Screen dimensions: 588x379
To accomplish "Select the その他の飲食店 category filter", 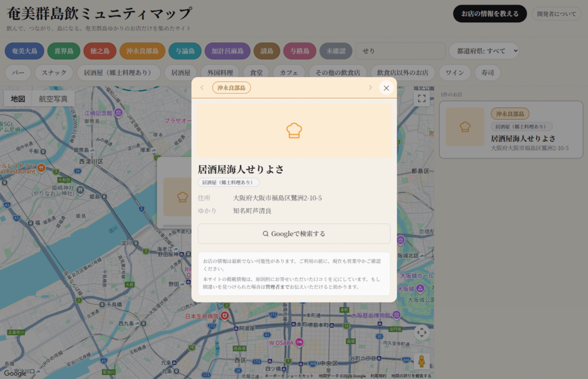I will [338, 73].
